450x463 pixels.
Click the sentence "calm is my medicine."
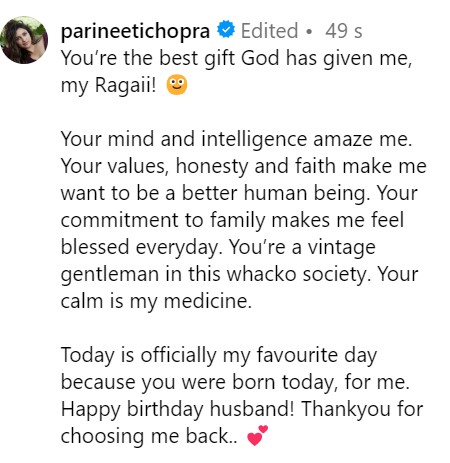(156, 301)
